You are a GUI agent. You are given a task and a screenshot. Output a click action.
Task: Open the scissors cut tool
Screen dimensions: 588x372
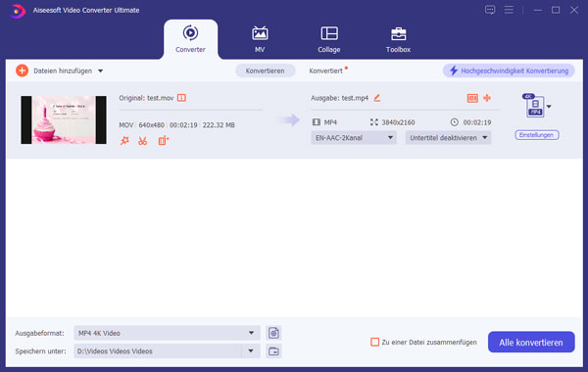pyautogui.click(x=142, y=141)
